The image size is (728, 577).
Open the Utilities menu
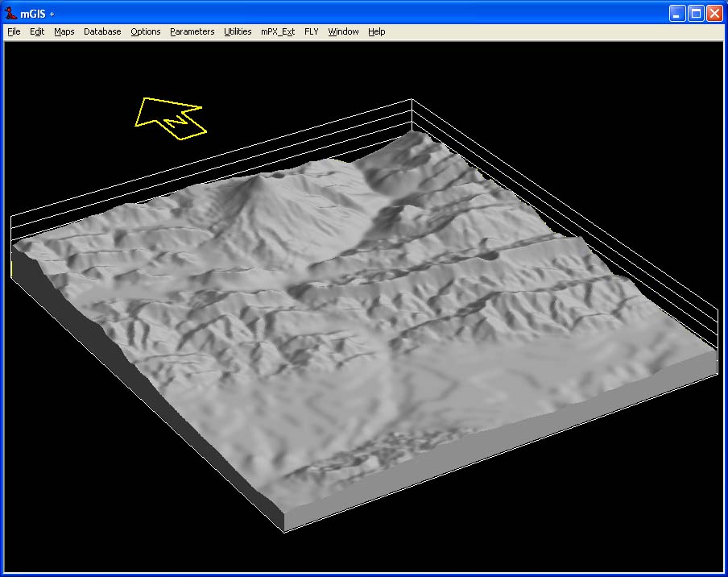[238, 31]
